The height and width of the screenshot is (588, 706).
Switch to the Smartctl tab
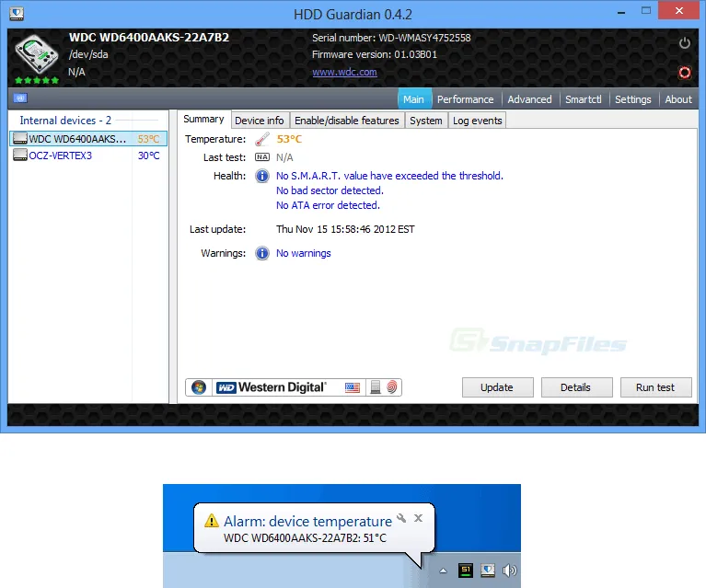(x=583, y=99)
